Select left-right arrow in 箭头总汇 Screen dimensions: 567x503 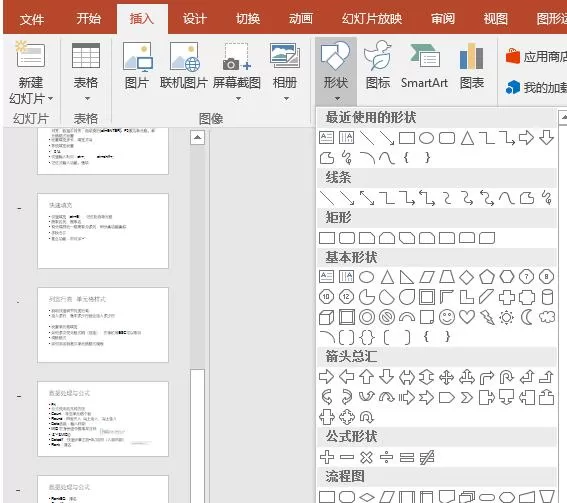pyautogui.click(x=407, y=377)
